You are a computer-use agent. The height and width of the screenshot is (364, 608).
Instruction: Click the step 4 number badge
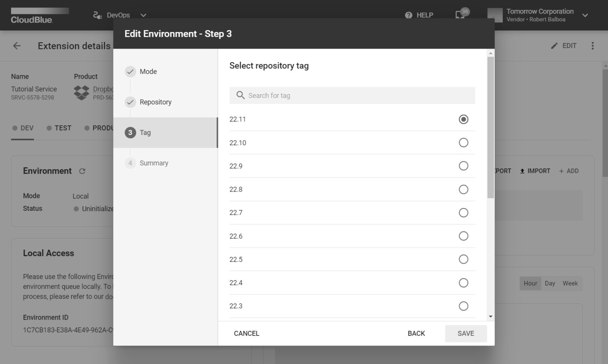[130, 163]
